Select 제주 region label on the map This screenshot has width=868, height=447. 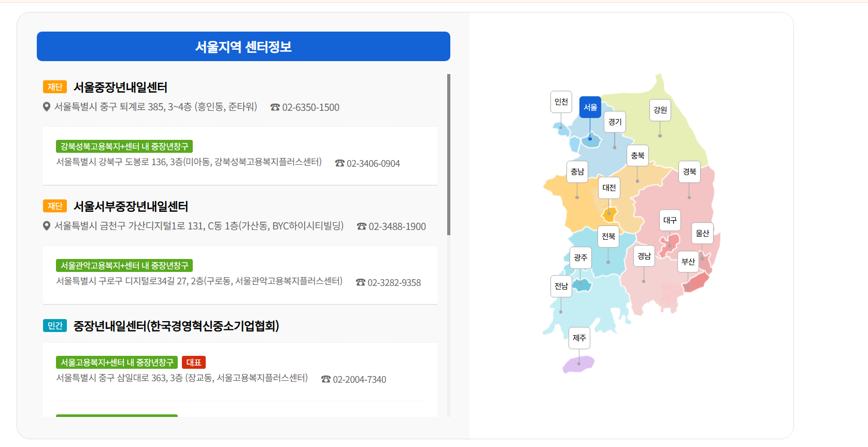click(579, 338)
